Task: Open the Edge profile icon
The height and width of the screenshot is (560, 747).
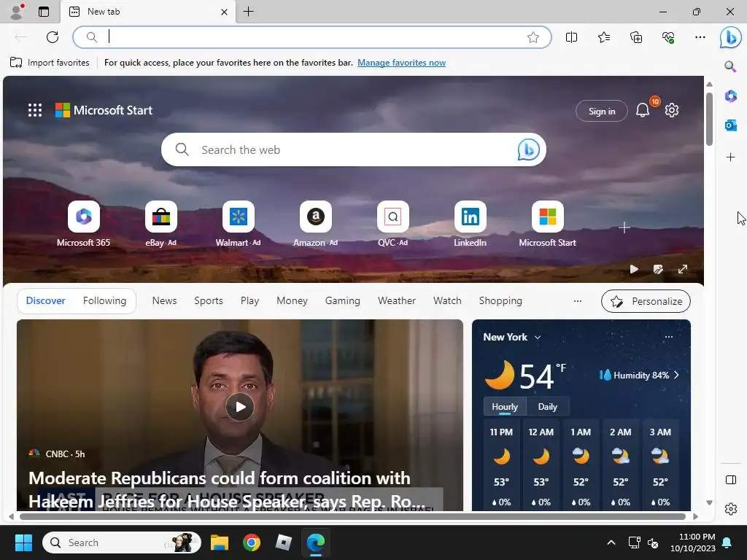Action: pyautogui.click(x=17, y=12)
